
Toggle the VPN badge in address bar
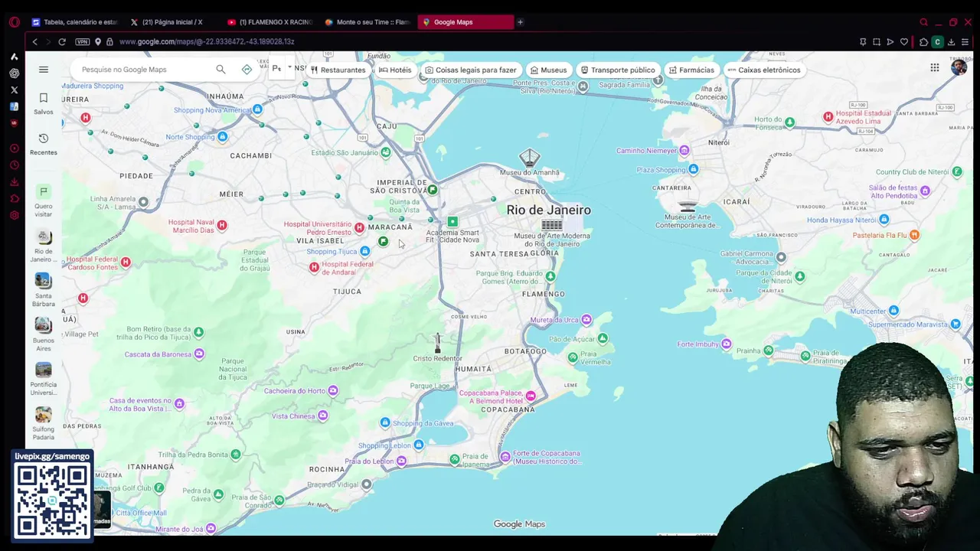(83, 41)
